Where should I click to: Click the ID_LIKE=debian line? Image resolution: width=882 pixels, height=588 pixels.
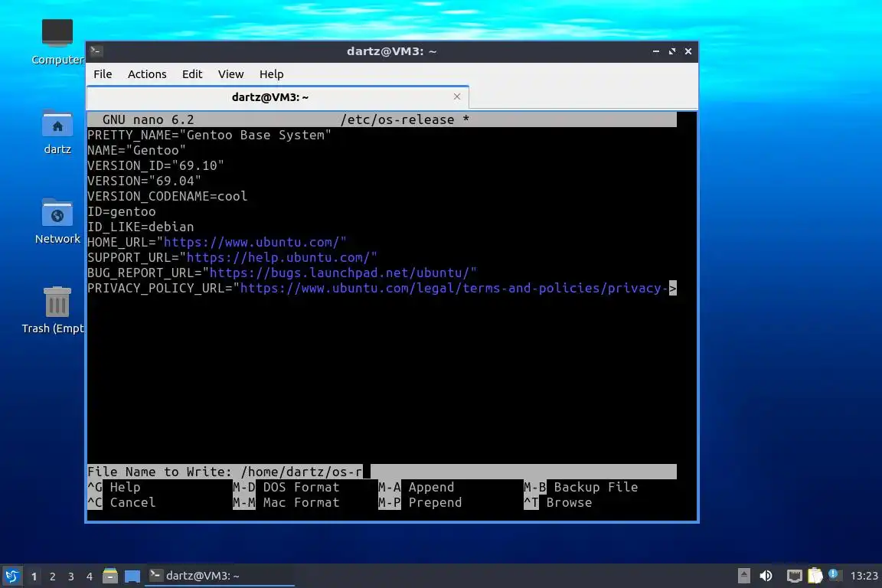141,227
